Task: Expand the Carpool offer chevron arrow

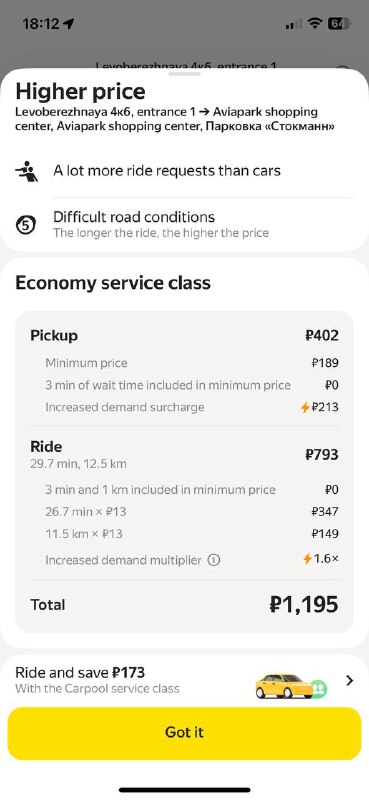Action: [350, 680]
